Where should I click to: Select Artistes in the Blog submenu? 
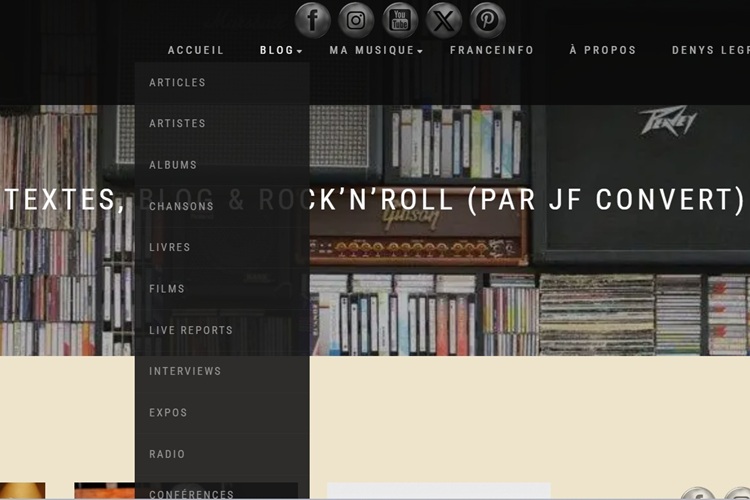point(222,123)
